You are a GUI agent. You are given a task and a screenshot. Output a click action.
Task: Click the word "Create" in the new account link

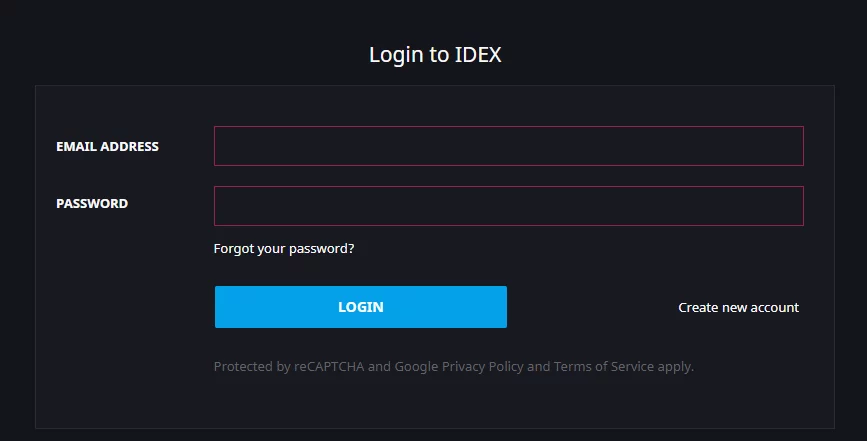coord(698,308)
